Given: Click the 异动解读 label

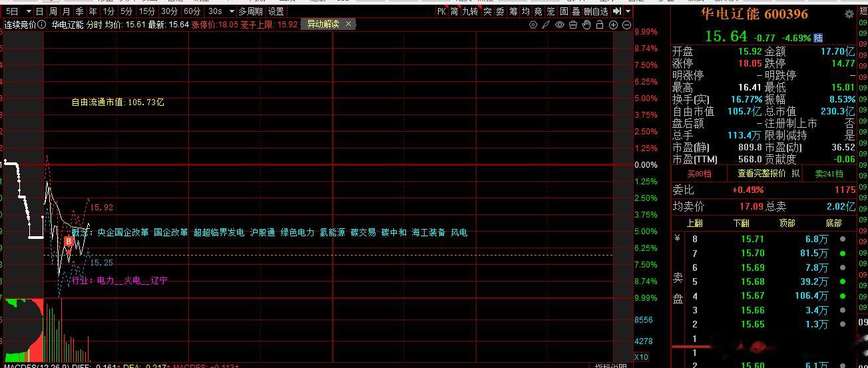Looking at the screenshot, I should tap(323, 24).
